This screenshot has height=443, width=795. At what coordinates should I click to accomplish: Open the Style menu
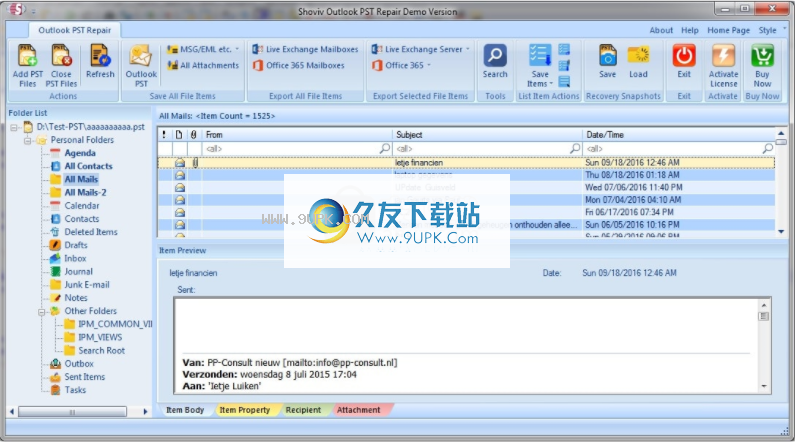767,30
